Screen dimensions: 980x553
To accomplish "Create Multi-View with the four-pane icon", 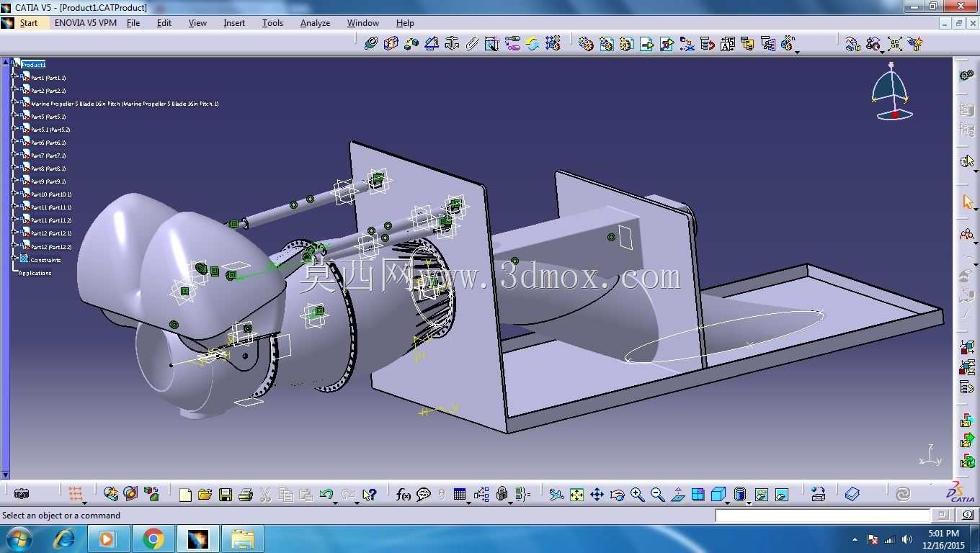I will pos(698,495).
